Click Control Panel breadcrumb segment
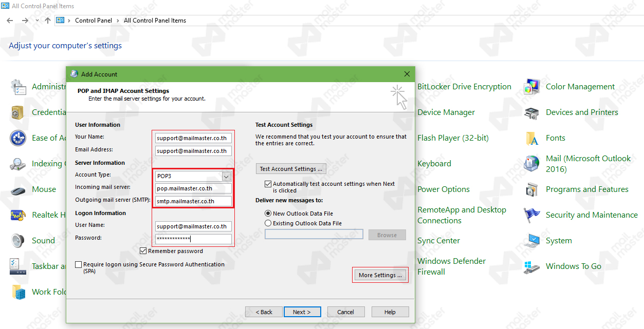This screenshot has width=644, height=329. 94,21
